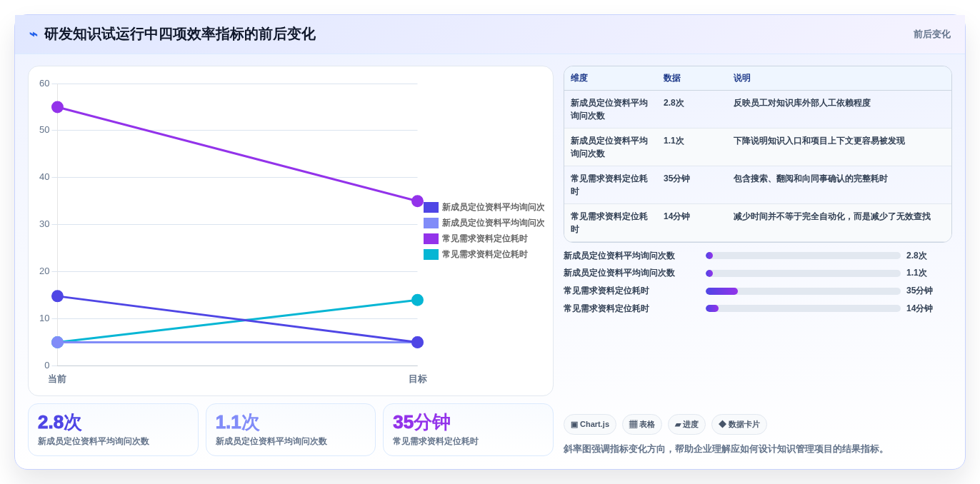Select the 1.1次 progress bar
This screenshot has width=980, height=484.
(x=803, y=273)
